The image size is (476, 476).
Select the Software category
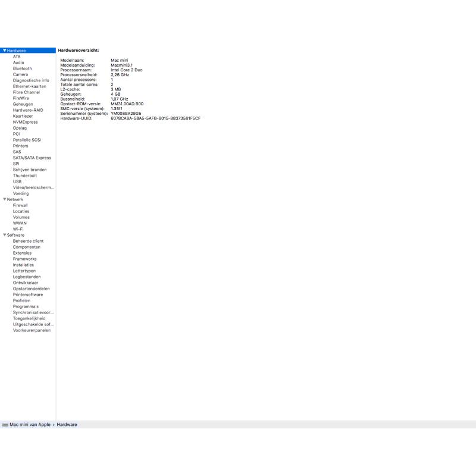coord(15,235)
